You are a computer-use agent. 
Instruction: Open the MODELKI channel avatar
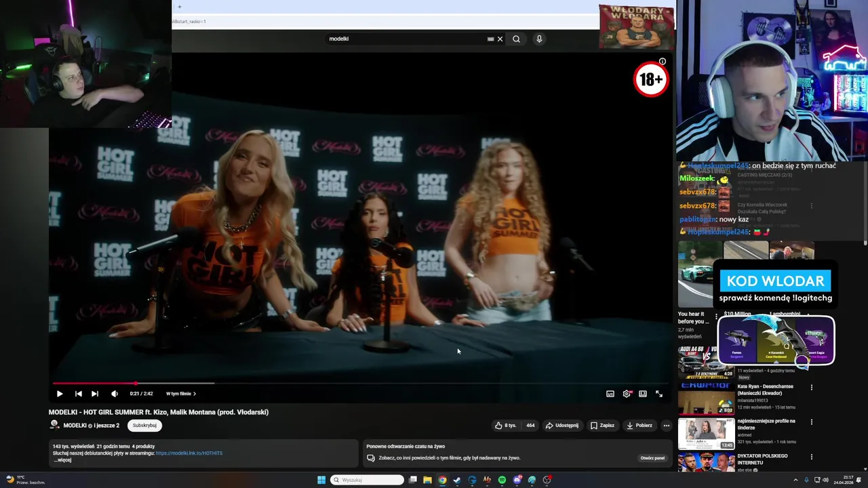(54, 425)
